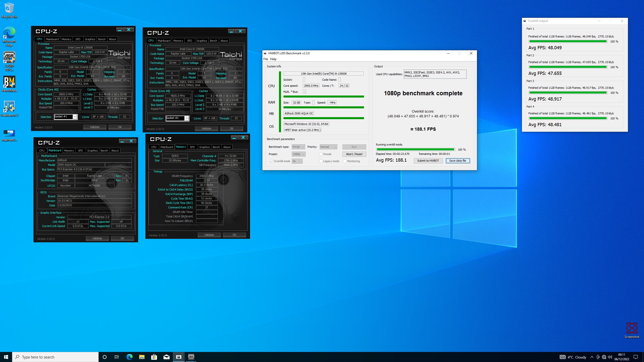
Task: Open the Priority Normal dropdown
Action: click(x=328, y=147)
